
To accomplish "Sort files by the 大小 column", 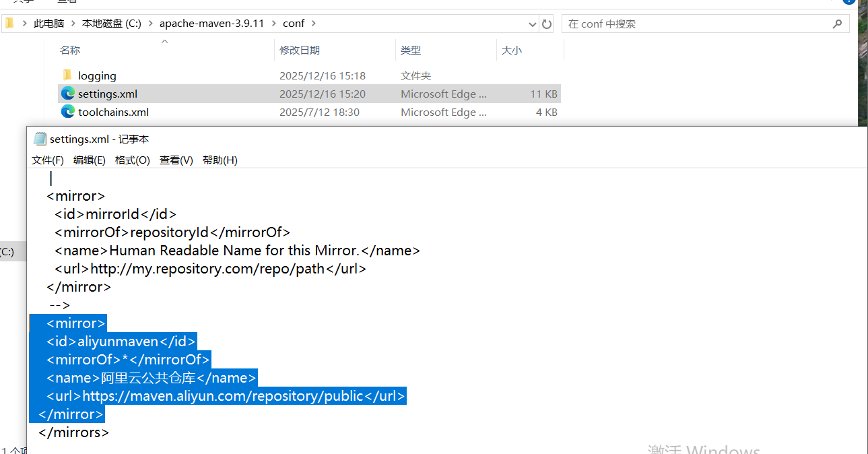I will click(512, 50).
